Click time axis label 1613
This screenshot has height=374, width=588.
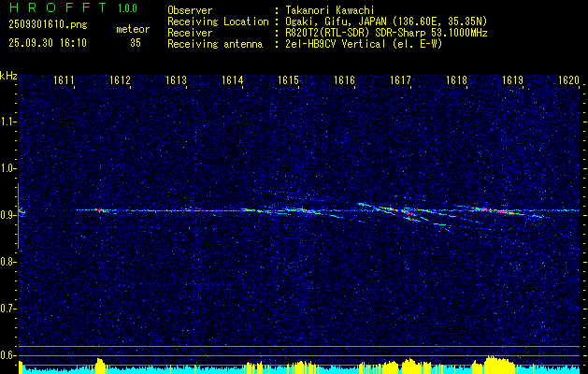click(177, 80)
